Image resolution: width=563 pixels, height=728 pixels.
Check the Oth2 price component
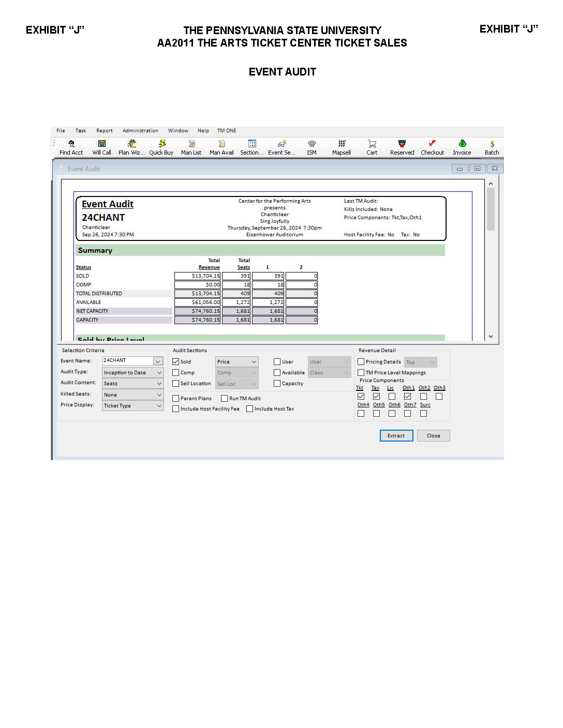424,397
